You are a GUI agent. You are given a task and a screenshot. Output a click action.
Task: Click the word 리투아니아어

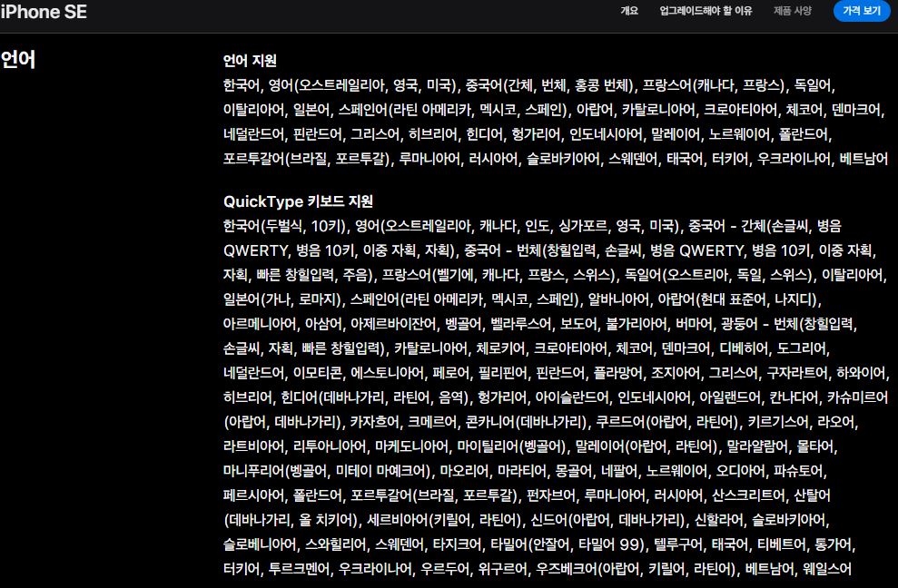[x=330, y=447]
